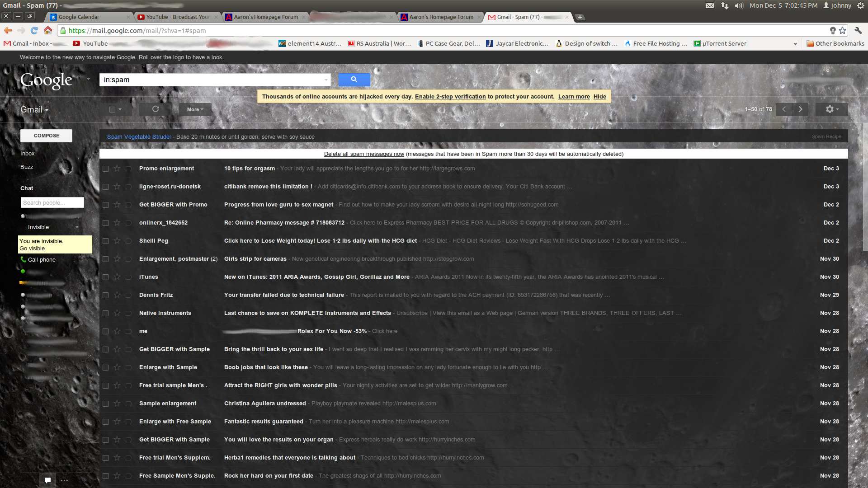Expand the Gmail product switcher dropdown
The height and width of the screenshot is (488, 868).
34,109
